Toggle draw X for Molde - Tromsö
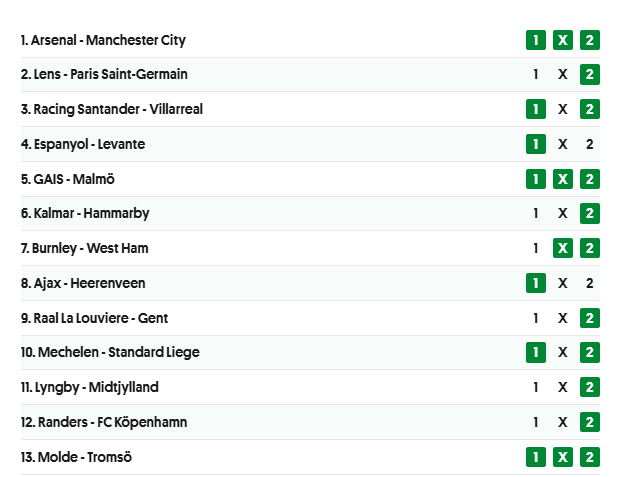623x477 pixels. 563,457
